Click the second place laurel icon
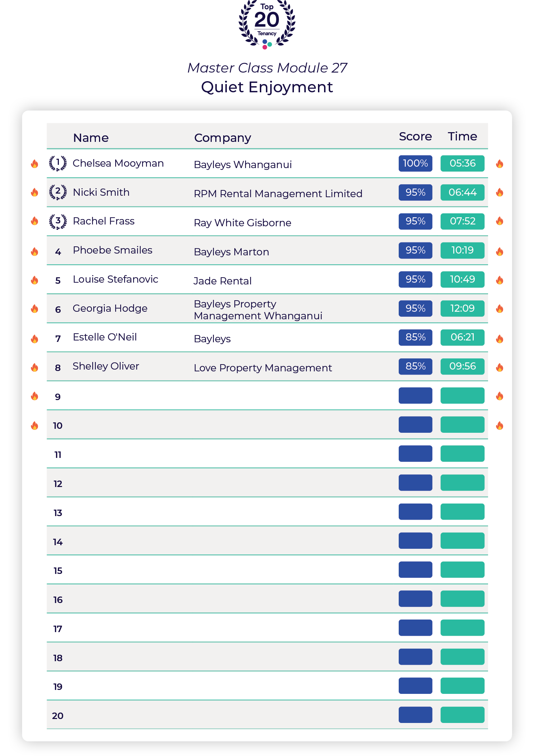Screen dimensions: 534x756 tap(58, 192)
